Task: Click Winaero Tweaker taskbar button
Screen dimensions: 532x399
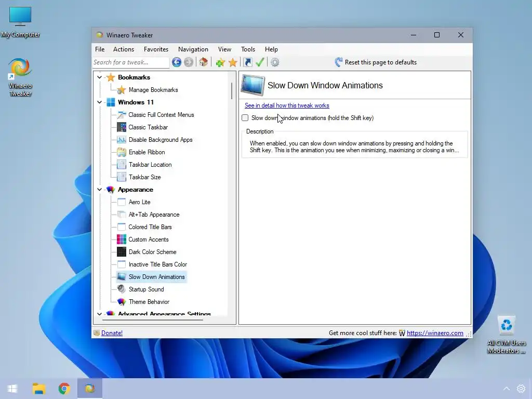Action: click(89, 389)
